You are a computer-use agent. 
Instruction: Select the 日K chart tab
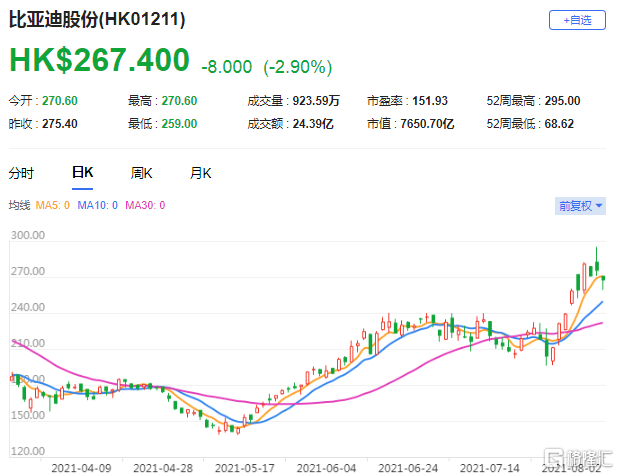83,173
